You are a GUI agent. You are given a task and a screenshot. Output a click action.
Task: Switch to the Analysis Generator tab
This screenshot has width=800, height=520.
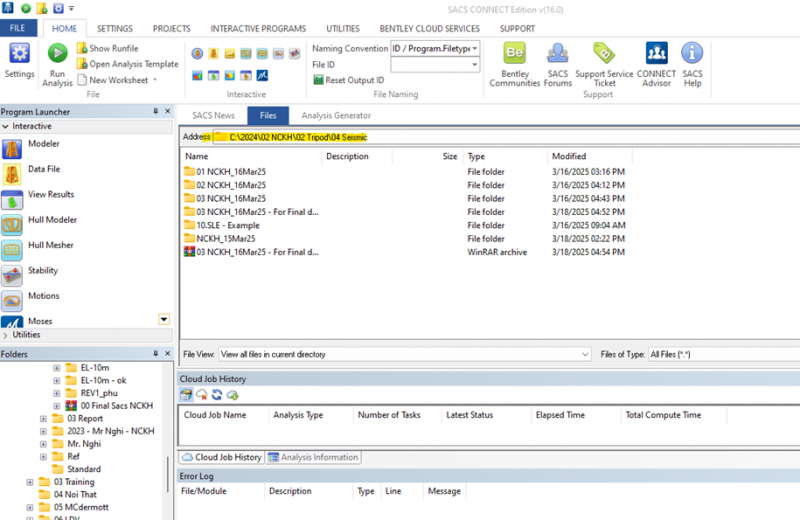click(x=336, y=115)
